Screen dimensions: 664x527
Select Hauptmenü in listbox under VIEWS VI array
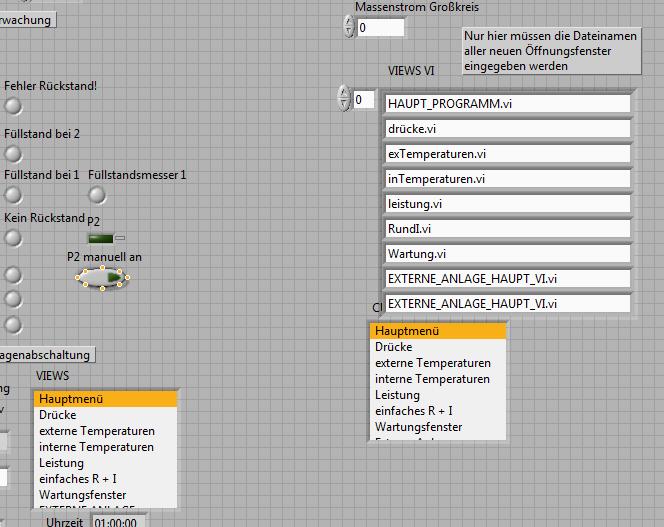(x=438, y=331)
